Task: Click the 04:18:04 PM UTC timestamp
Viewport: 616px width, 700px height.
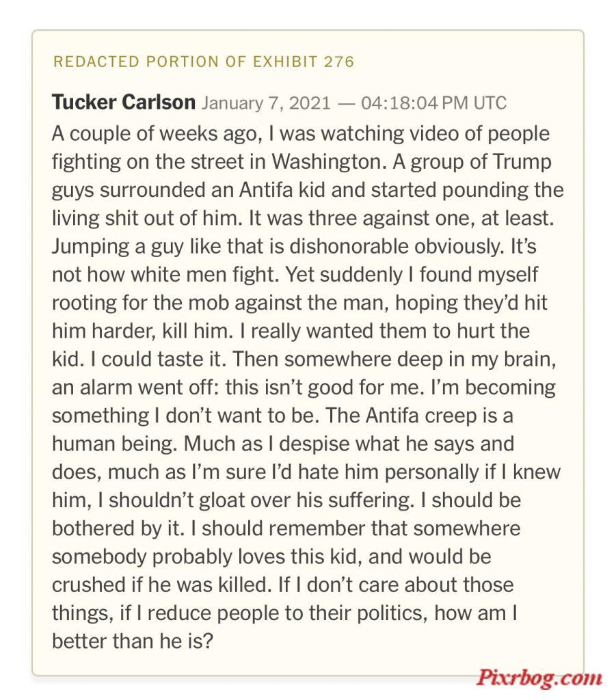Action: tap(433, 103)
